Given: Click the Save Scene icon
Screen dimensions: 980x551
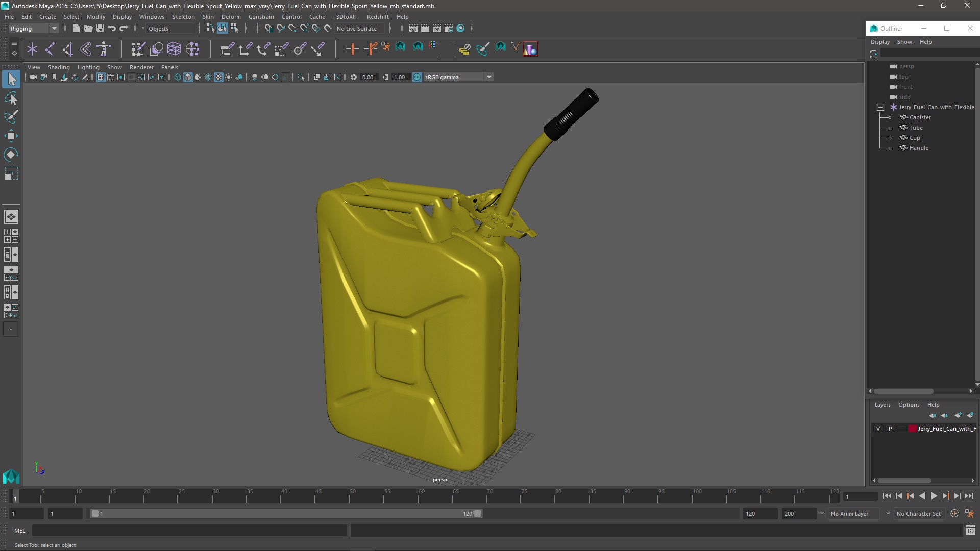Looking at the screenshot, I should click(x=100, y=29).
